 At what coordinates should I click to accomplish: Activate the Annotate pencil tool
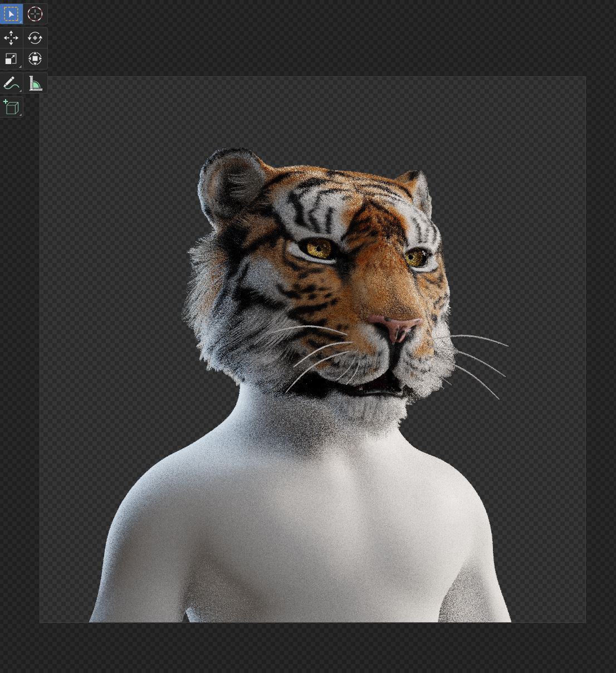tap(11, 84)
